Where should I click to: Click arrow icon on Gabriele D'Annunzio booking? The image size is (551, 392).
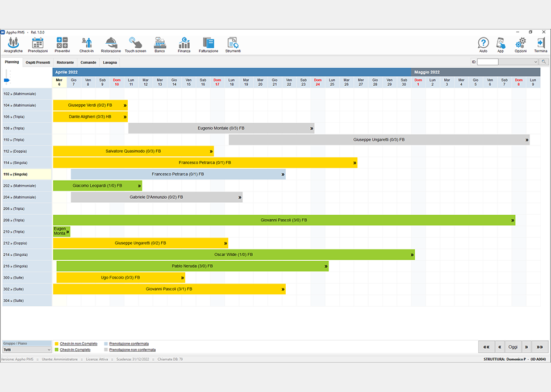pyautogui.click(x=240, y=197)
